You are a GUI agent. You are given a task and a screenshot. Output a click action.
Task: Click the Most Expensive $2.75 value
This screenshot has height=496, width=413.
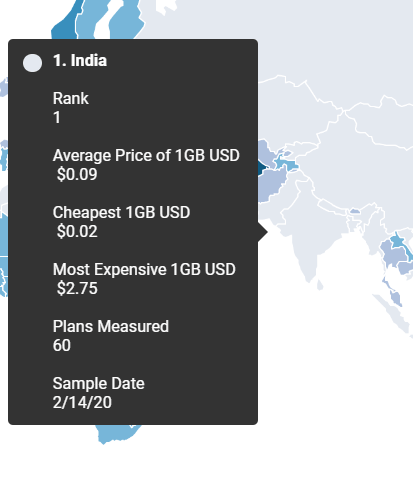click(x=77, y=288)
